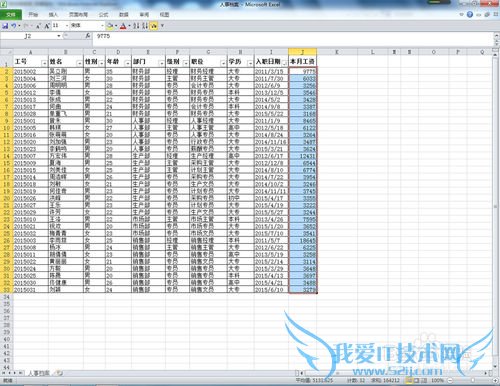Select column A header
This screenshot has width=500, height=386.
31,52
